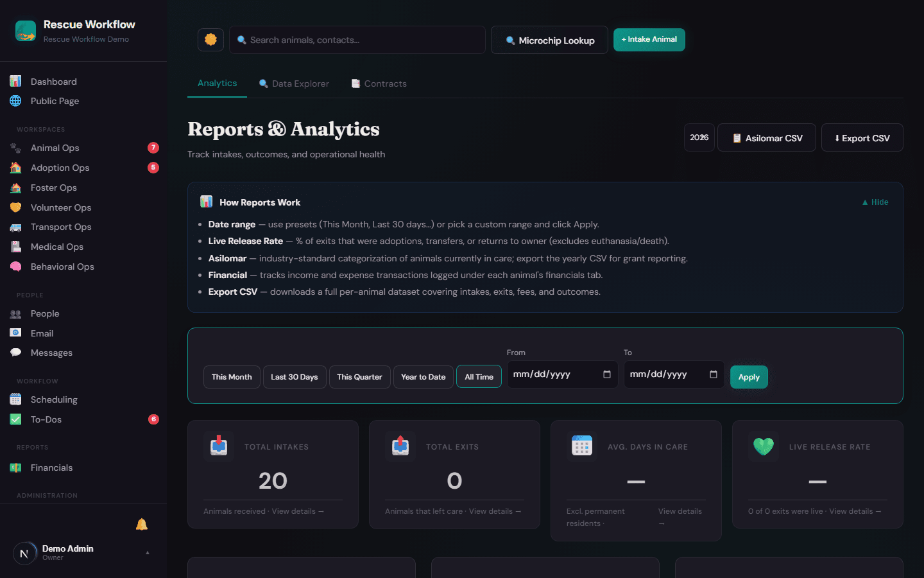The image size is (924, 578).
Task: Click the Demo Admin avatar circle
Action: click(24, 553)
